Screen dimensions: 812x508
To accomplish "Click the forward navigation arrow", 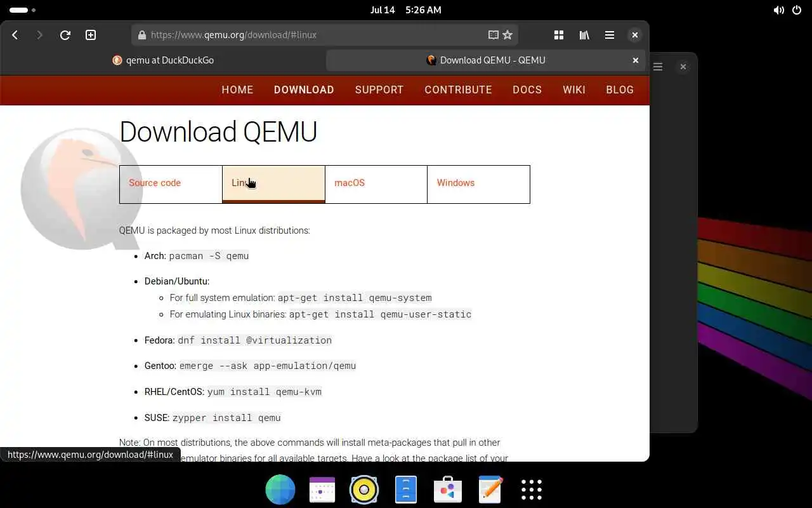I will point(39,35).
